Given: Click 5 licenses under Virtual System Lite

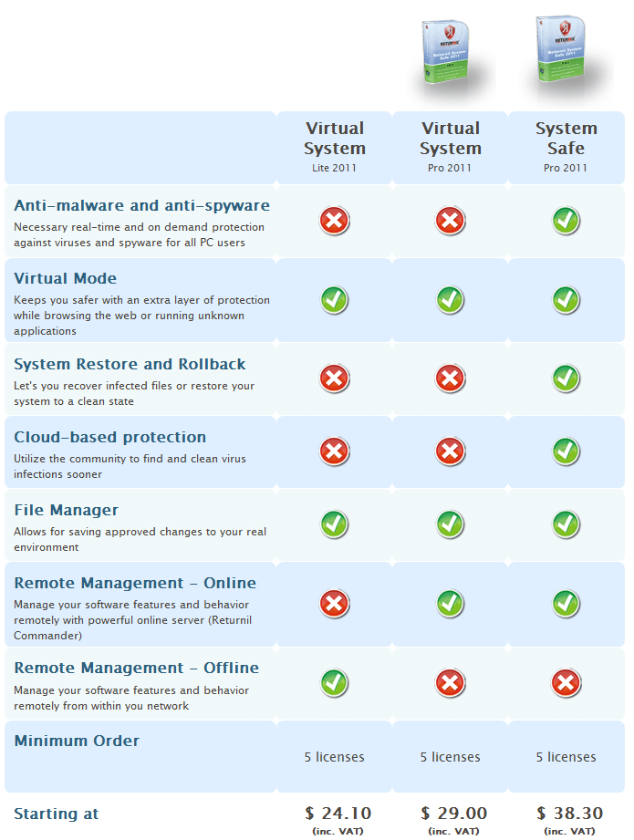Looking at the screenshot, I should [x=335, y=757].
